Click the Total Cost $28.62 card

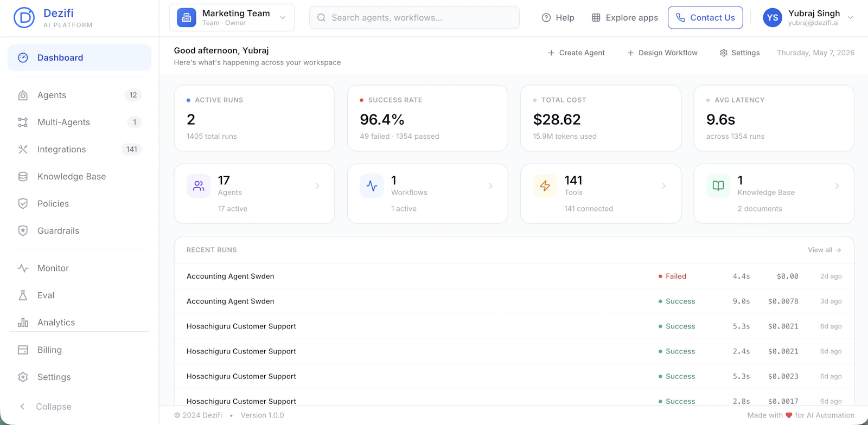pos(601,118)
